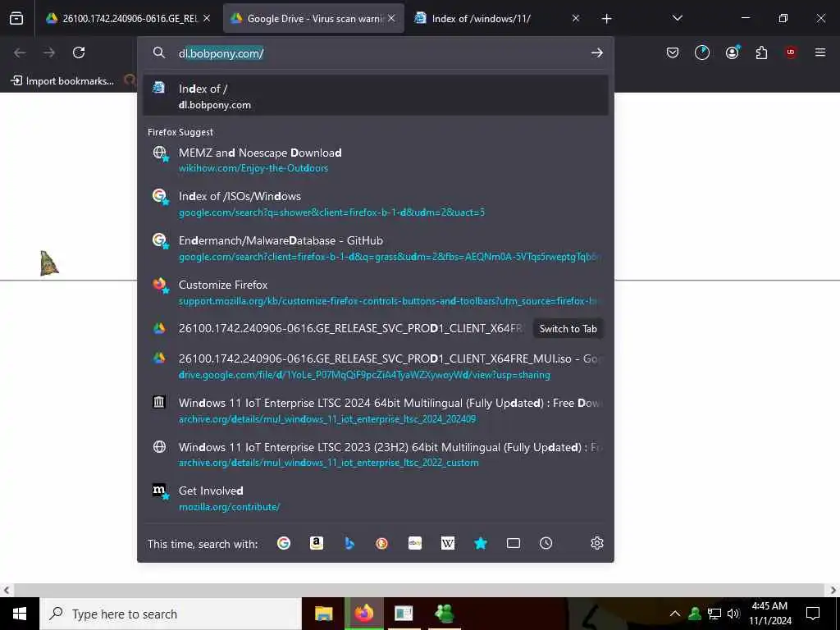
Task: Open the circular progress toolbar icon
Action: [x=702, y=52]
